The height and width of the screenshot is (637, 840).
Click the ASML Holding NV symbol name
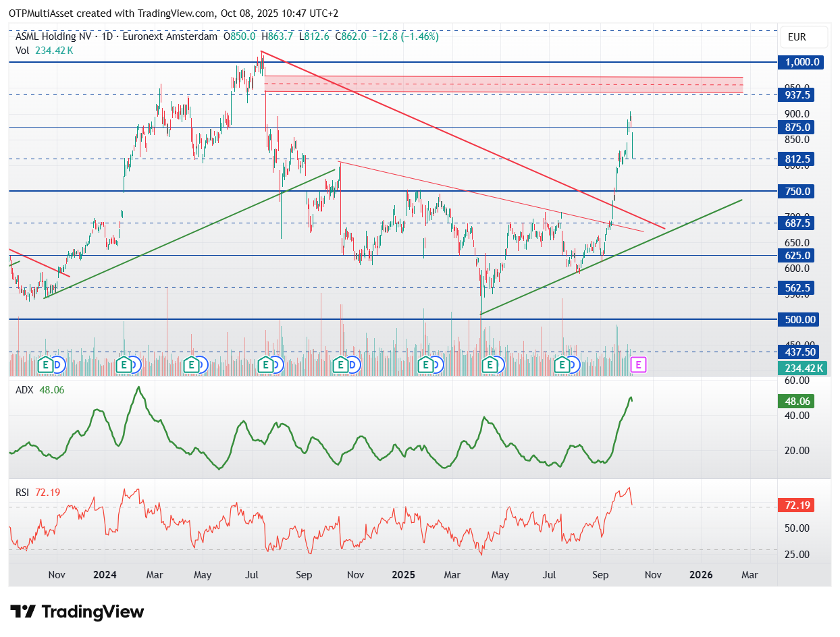coord(55,36)
